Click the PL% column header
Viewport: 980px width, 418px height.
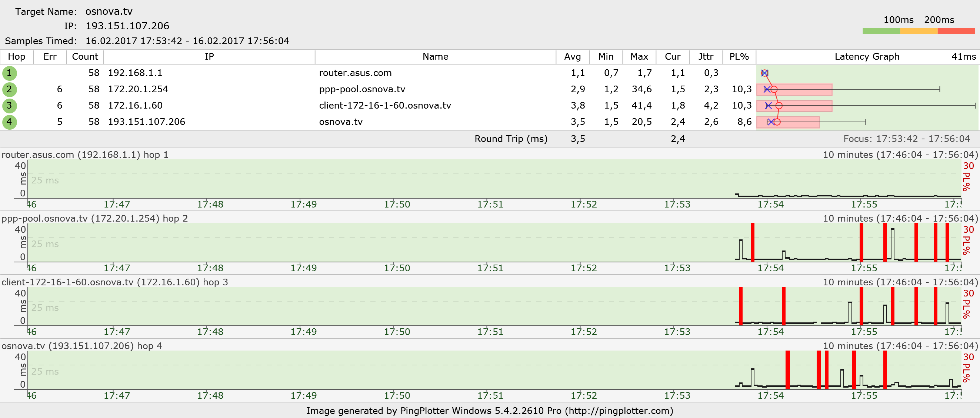[739, 57]
